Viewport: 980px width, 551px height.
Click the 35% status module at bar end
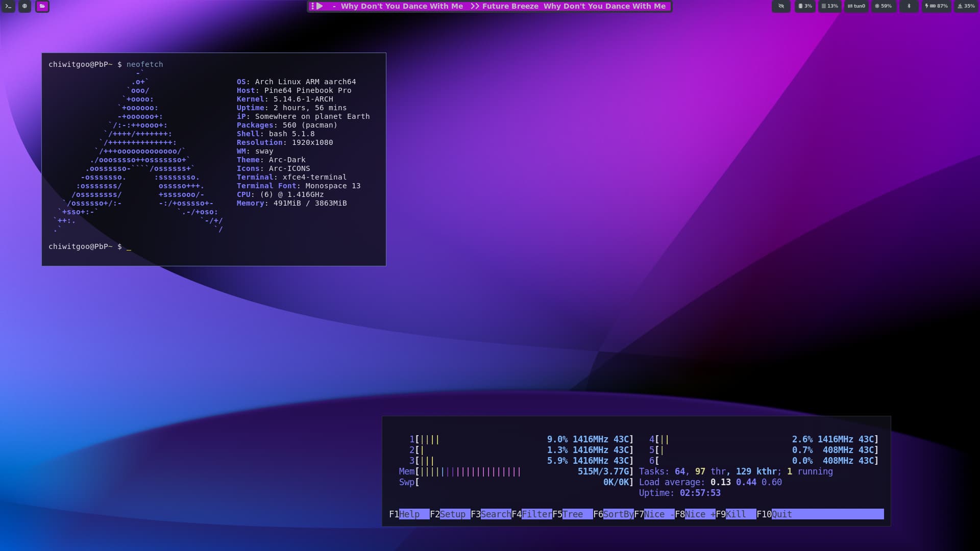(x=966, y=6)
